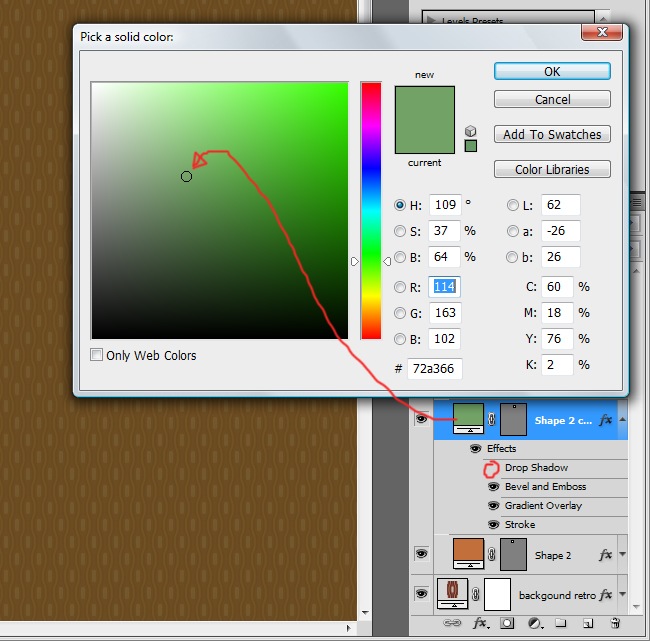This screenshot has height=641, width=650.
Task: Click the Bevel and Emboss effect label
Action: [546, 487]
